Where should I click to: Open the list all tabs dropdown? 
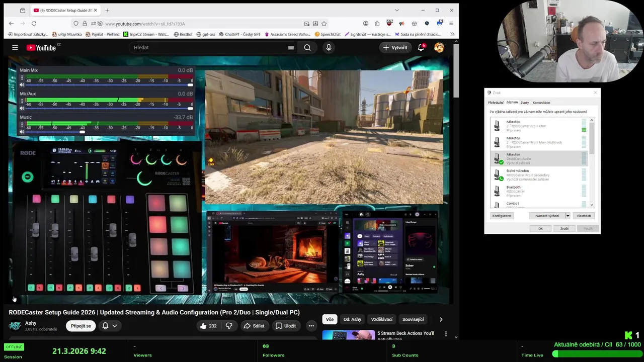[396, 10]
